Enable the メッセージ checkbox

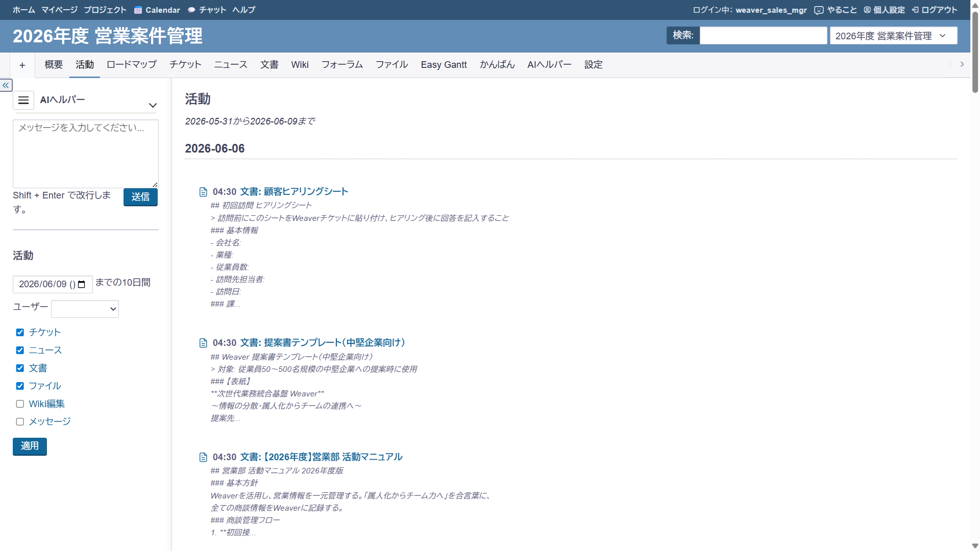pyautogui.click(x=20, y=422)
